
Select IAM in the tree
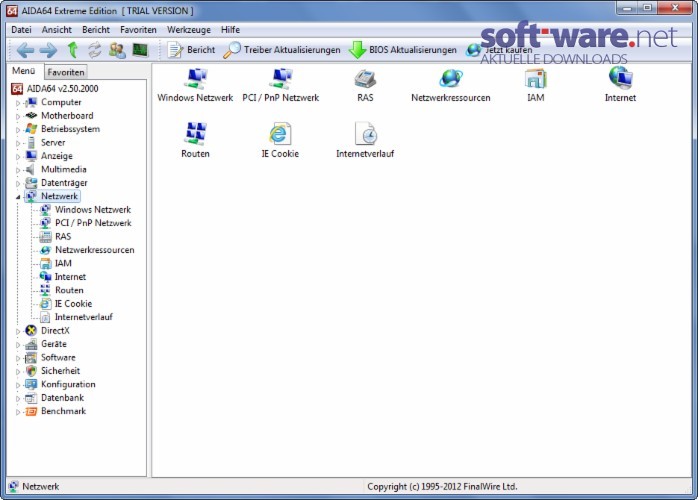63,264
